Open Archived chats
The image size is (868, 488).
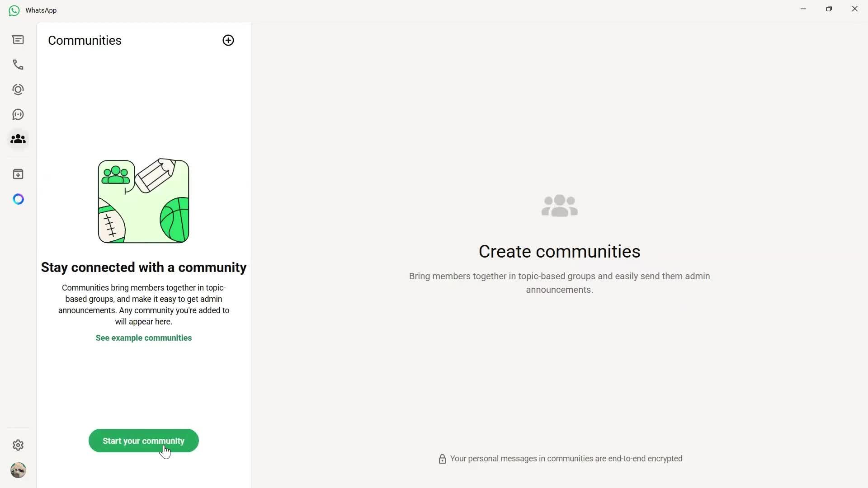(18, 174)
